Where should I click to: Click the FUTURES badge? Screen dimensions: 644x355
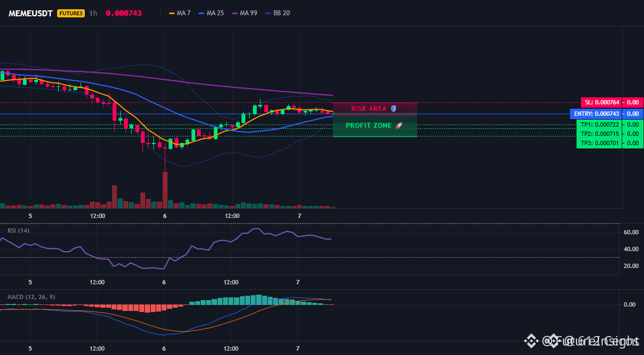tap(71, 13)
